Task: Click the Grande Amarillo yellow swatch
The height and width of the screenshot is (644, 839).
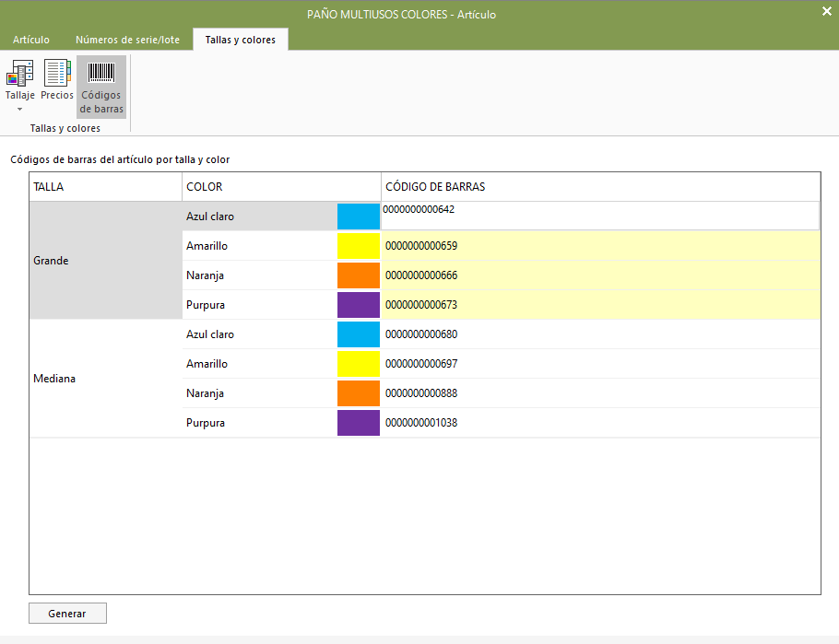Action: (359, 245)
